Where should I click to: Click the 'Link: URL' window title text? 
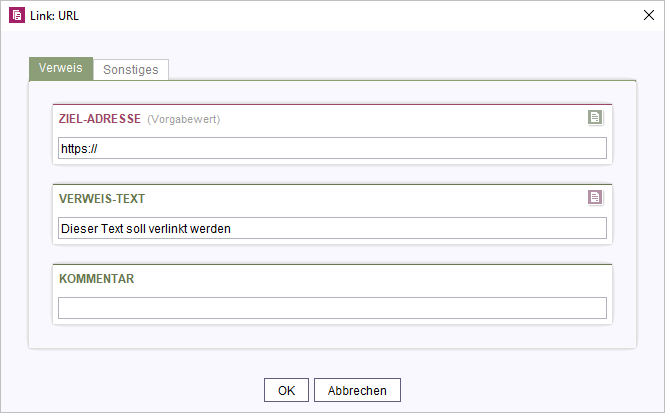[54, 16]
